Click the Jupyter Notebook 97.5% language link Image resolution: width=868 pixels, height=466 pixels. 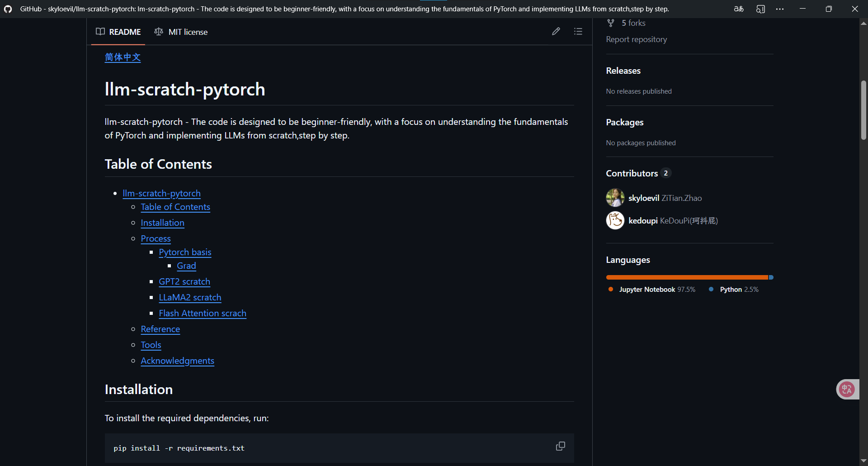pyautogui.click(x=652, y=290)
